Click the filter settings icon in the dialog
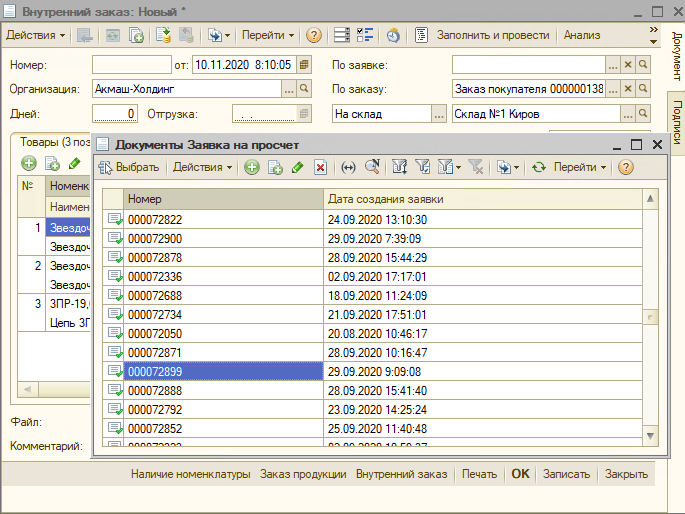This screenshot has height=514, width=685. (399, 167)
